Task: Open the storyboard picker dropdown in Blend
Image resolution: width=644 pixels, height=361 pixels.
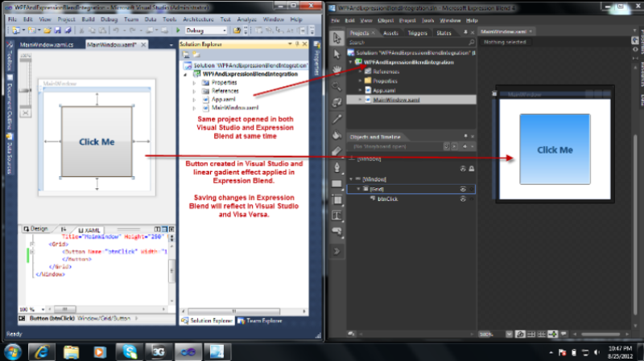Action: coord(447,146)
